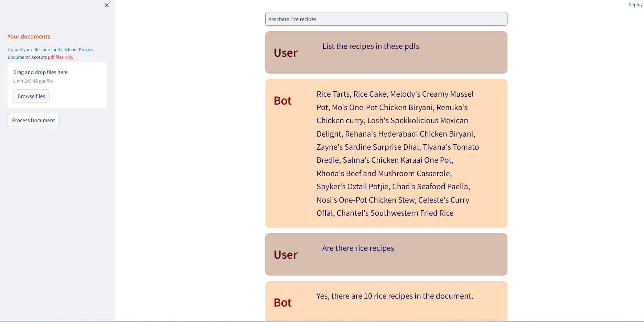Close the documents sidebar
The width and height of the screenshot is (644, 322).
(x=106, y=5)
